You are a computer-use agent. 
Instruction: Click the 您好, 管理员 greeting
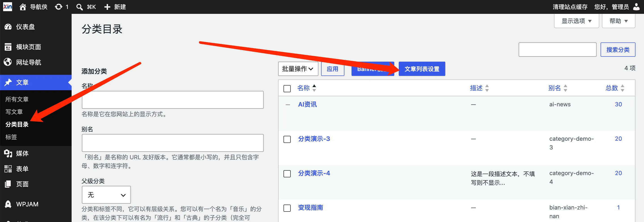[x=611, y=7]
